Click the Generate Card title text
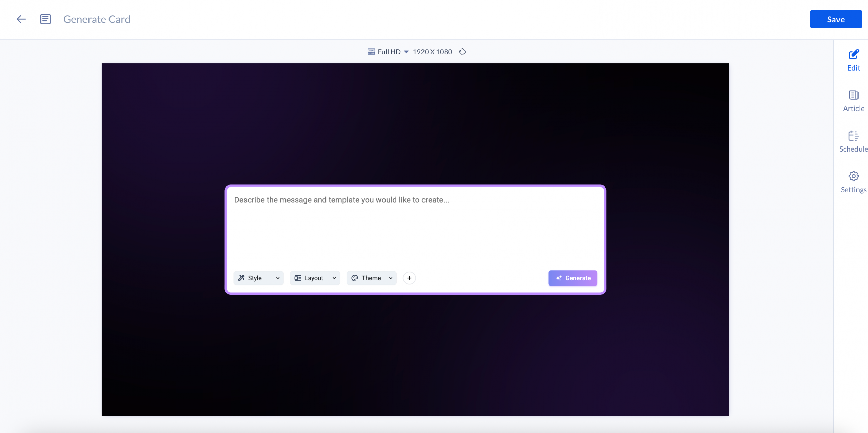This screenshot has height=433, width=868. coord(97,19)
